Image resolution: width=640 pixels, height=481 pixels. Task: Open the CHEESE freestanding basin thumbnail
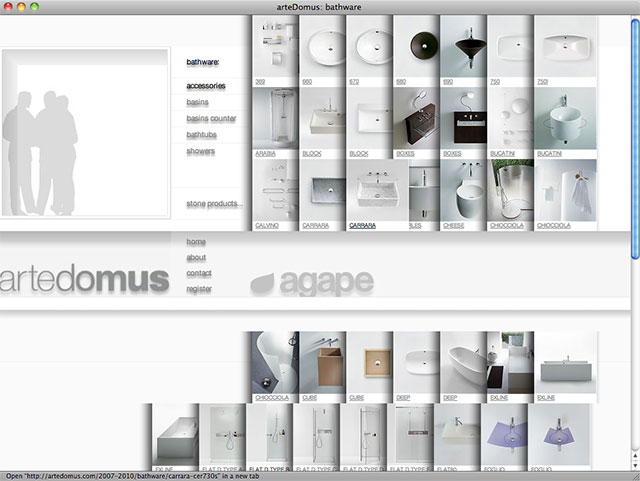463,190
